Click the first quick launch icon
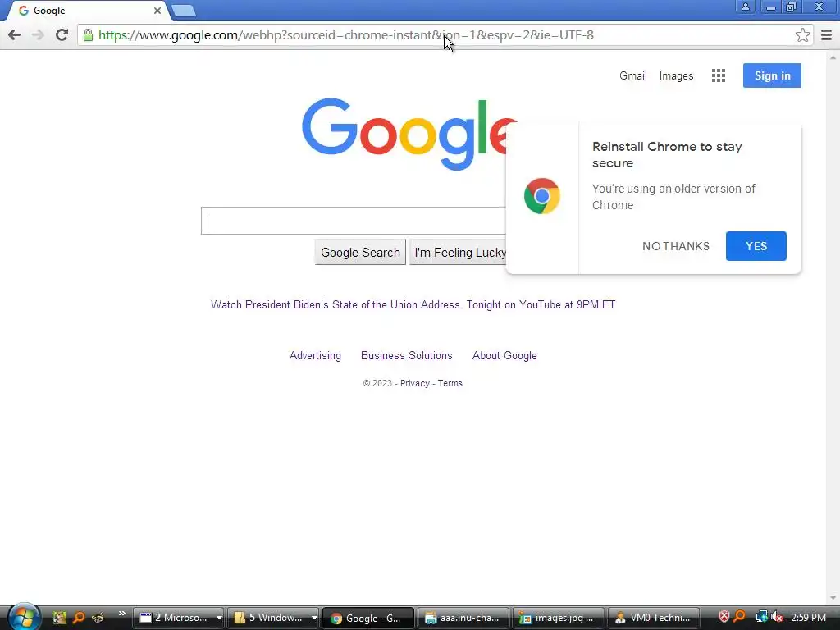Viewport: 840px width, 630px height. tap(59, 618)
